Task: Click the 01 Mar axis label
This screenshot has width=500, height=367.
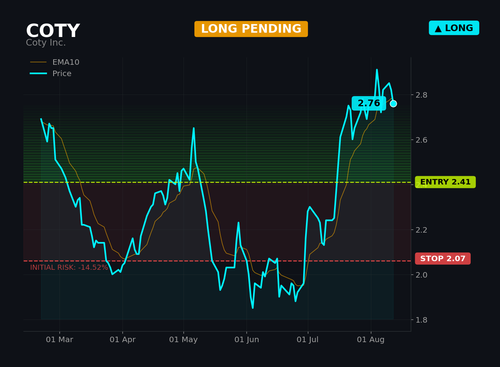Action: pos(59,340)
